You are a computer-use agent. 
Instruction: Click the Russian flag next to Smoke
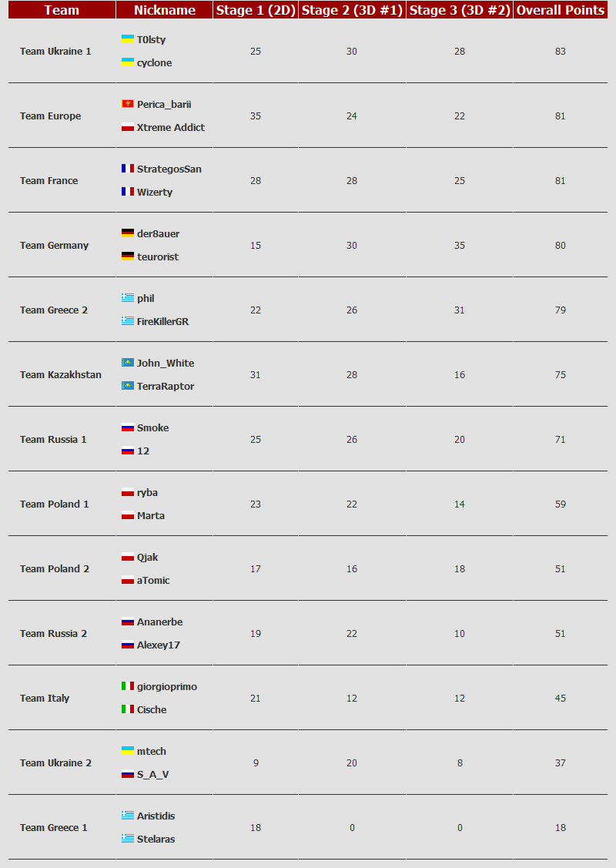pos(128,427)
